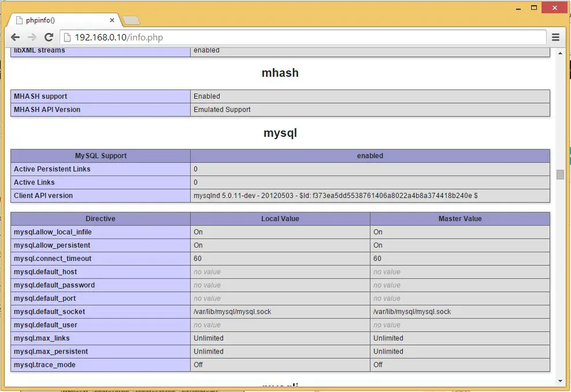The width and height of the screenshot is (571, 392).
Task: Close the browser window
Action: coord(555,8)
